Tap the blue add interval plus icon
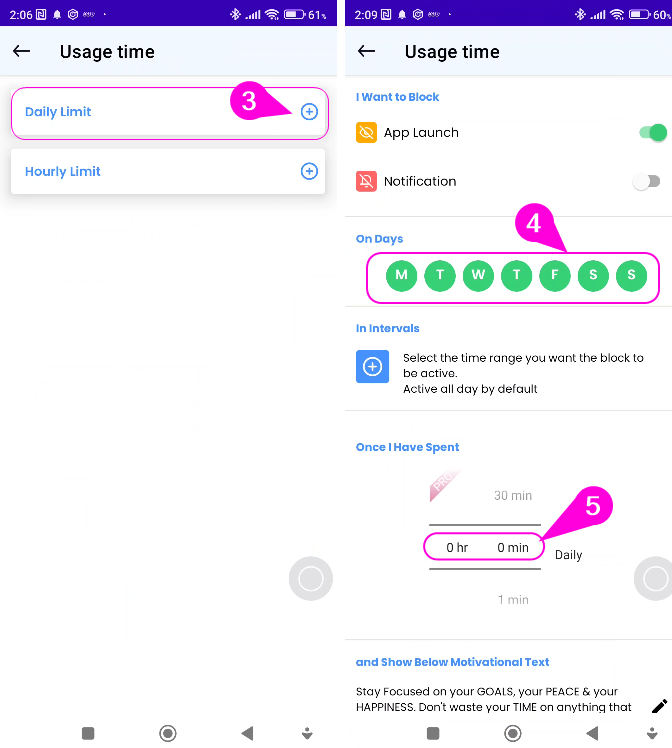This screenshot has height=748, width=672. [x=372, y=366]
